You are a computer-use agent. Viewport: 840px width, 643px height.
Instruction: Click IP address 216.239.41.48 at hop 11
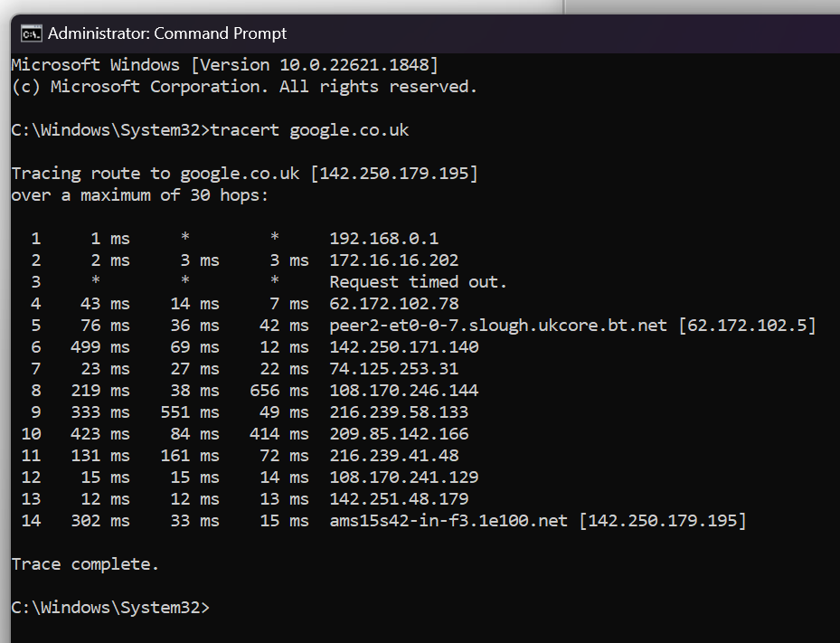(x=393, y=456)
